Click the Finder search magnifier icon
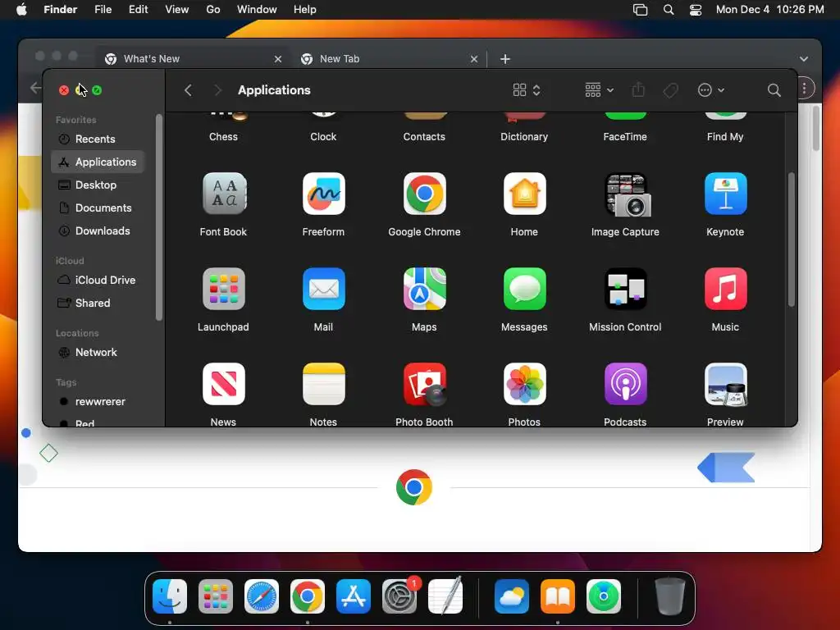Image resolution: width=840 pixels, height=630 pixels. (774, 90)
